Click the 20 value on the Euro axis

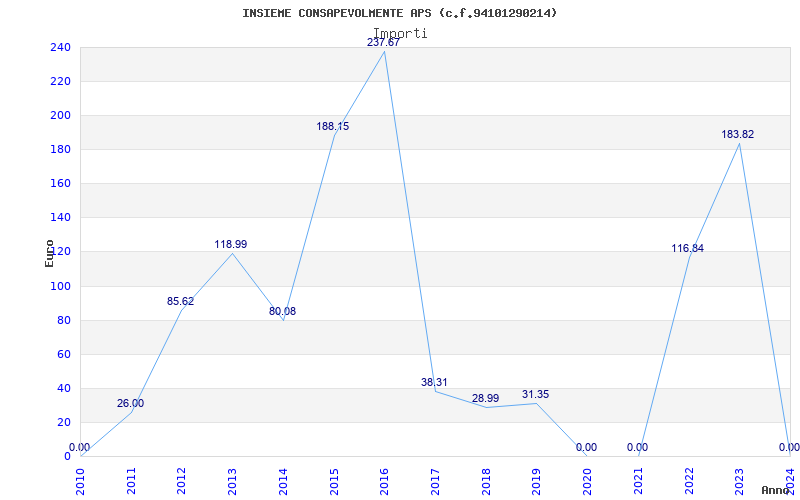click(x=64, y=422)
